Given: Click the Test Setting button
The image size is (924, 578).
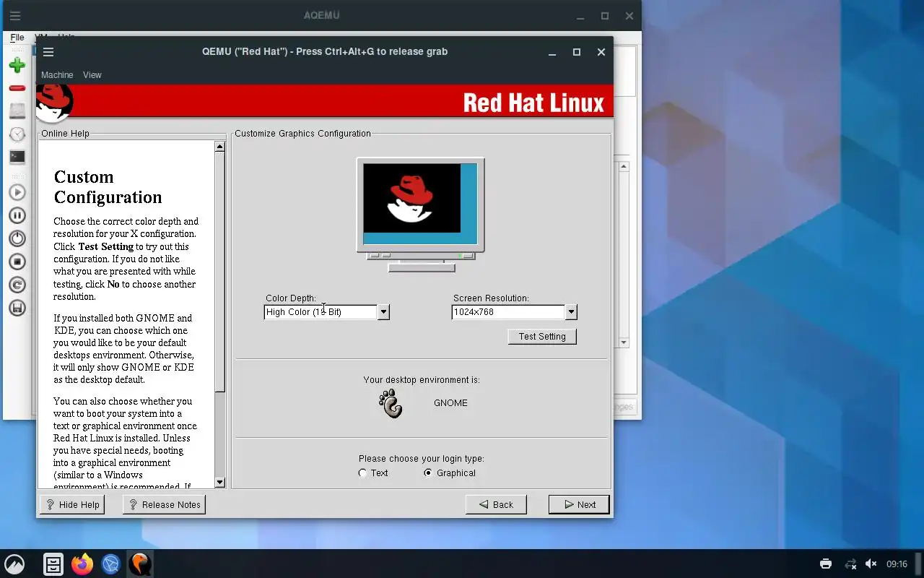Looking at the screenshot, I should (542, 337).
